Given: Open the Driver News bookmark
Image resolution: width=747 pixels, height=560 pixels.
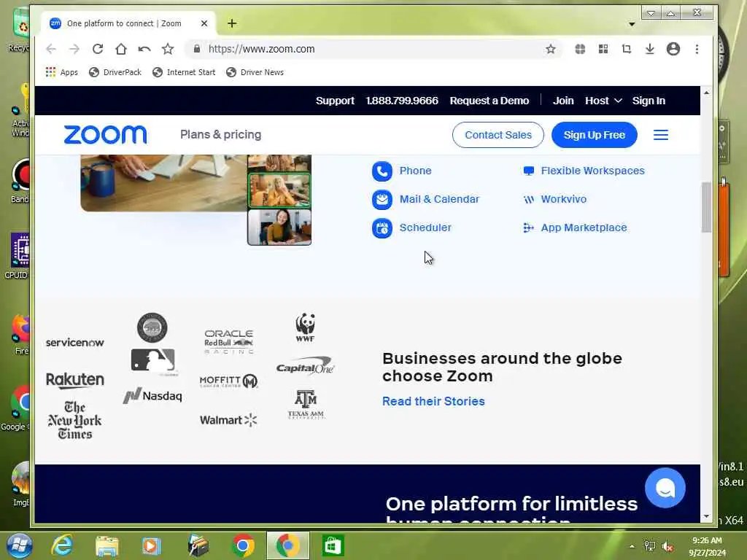Looking at the screenshot, I should [255, 72].
